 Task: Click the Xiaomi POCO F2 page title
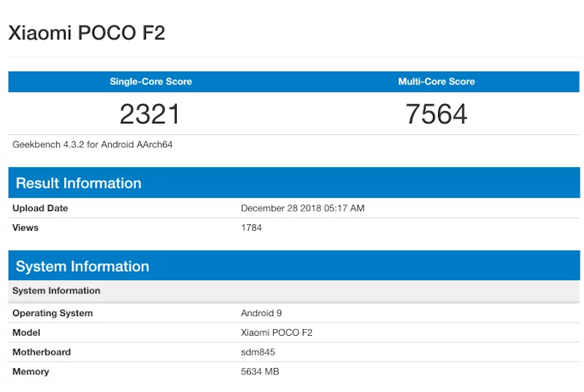click(86, 33)
